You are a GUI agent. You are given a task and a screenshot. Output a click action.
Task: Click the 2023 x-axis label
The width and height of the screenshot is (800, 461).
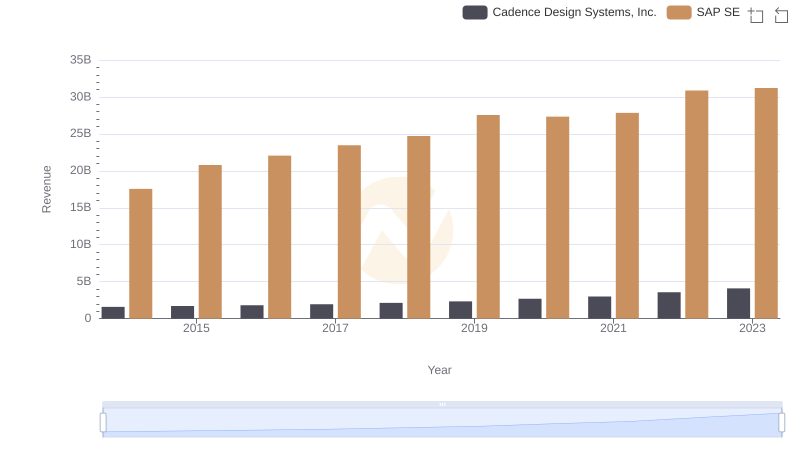(752, 328)
